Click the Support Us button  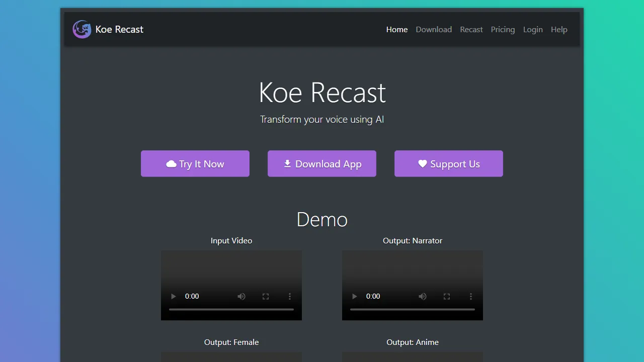[449, 163]
